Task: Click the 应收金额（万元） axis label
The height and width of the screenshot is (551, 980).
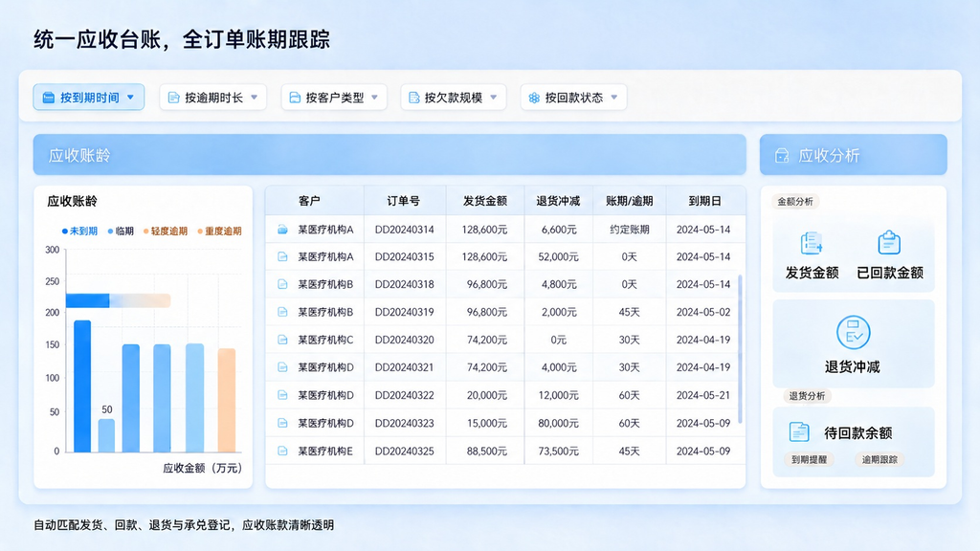Action: pyautogui.click(x=203, y=468)
